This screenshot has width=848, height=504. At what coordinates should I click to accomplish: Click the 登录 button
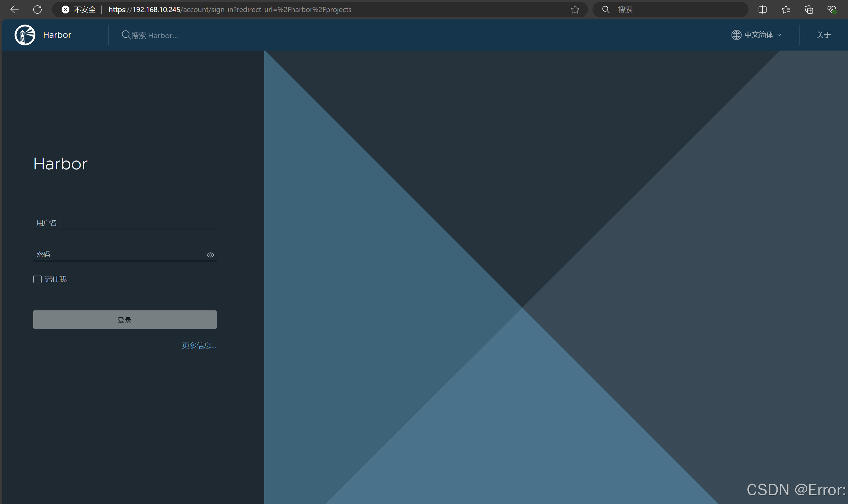pos(125,320)
